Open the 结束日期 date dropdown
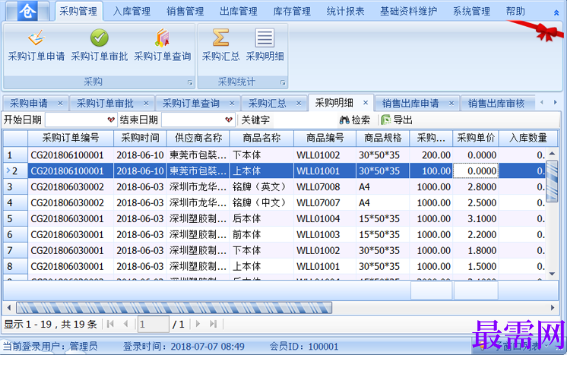The height and width of the screenshot is (366, 584). click(x=229, y=120)
